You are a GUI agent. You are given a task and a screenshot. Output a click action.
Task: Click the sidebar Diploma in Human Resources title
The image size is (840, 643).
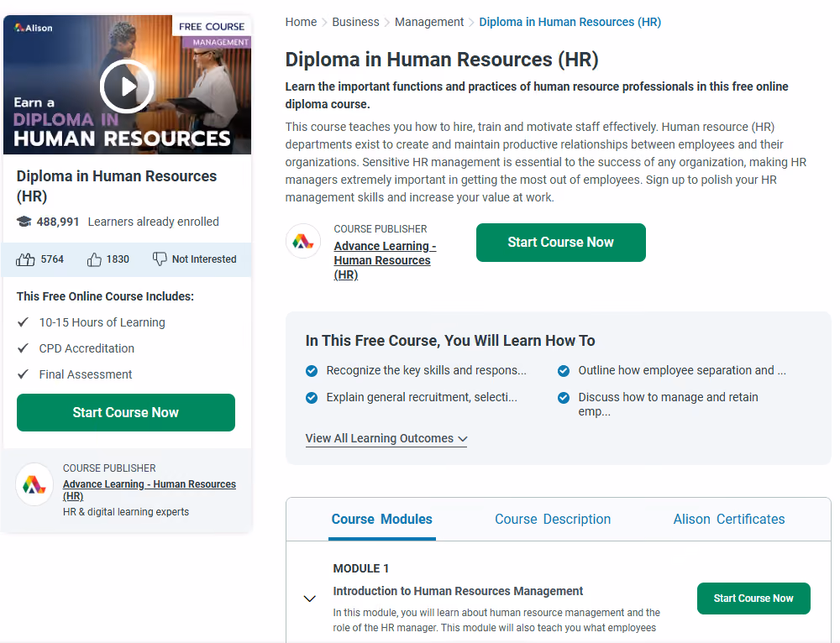[117, 186]
